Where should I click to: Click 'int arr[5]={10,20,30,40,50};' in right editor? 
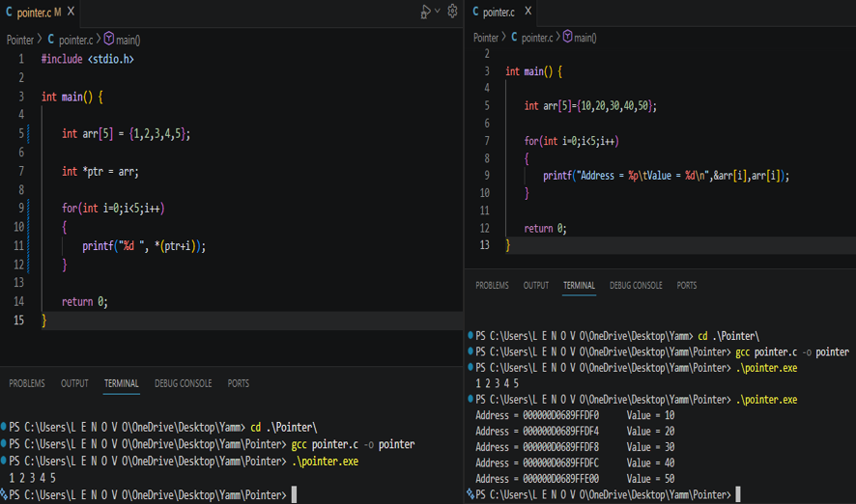click(590, 106)
